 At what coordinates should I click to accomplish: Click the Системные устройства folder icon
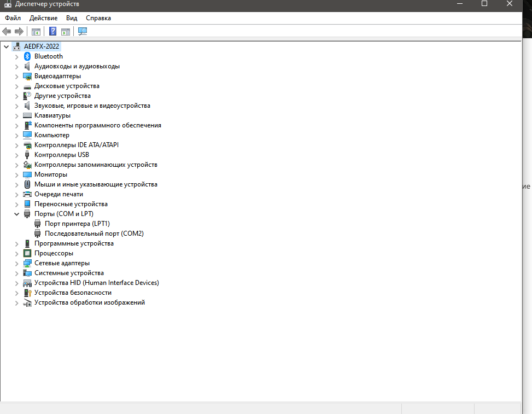(27, 273)
